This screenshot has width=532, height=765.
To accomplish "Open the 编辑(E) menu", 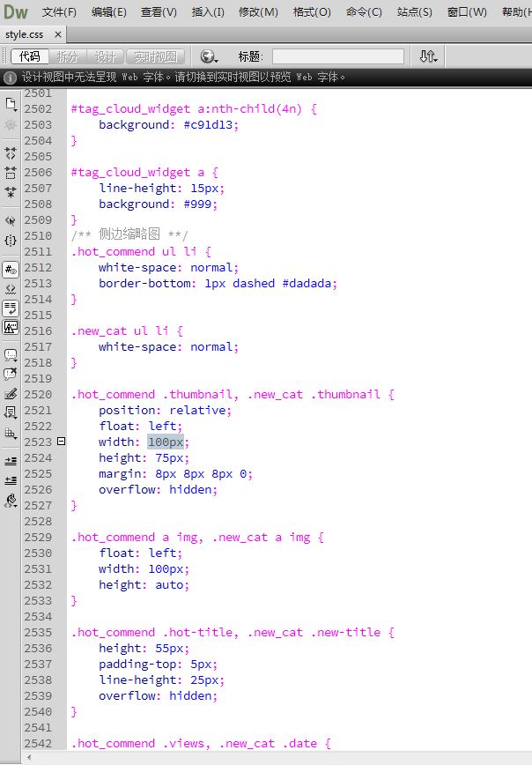I will tap(108, 12).
